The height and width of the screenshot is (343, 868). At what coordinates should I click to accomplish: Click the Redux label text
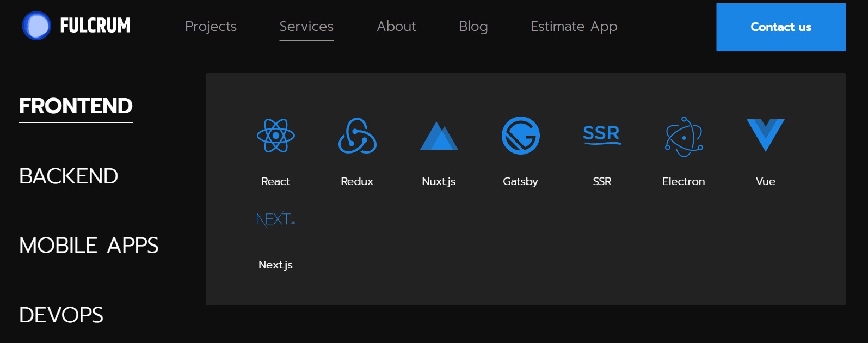[x=357, y=181]
